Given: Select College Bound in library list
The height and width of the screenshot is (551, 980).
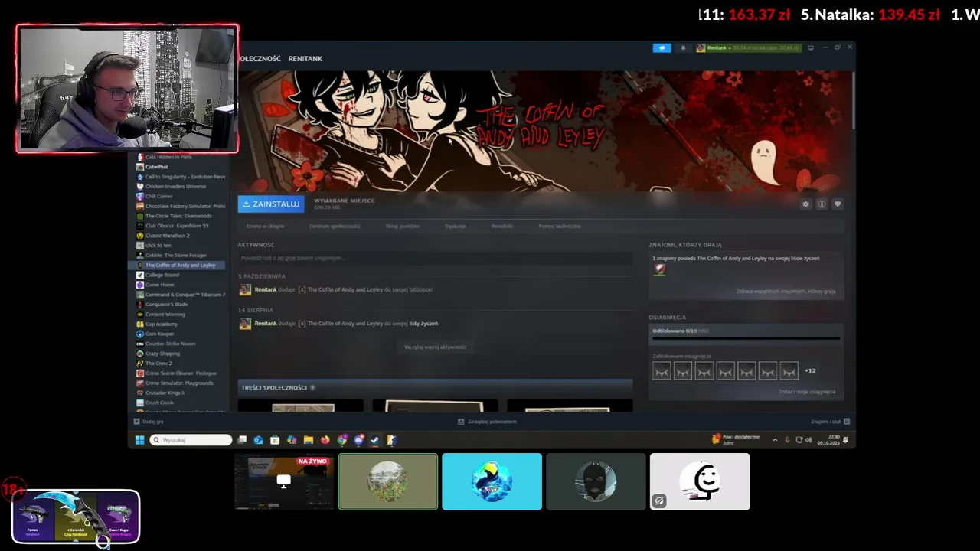Looking at the screenshot, I should tap(162, 275).
